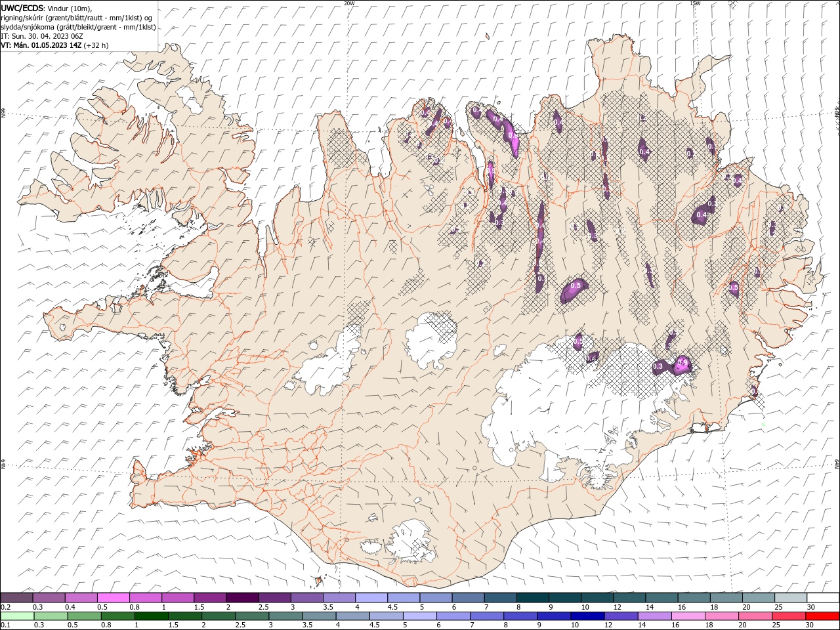
Task: Select top-row legend swatch between 0.2 and 0.3
Action: pyautogui.click(x=16, y=598)
